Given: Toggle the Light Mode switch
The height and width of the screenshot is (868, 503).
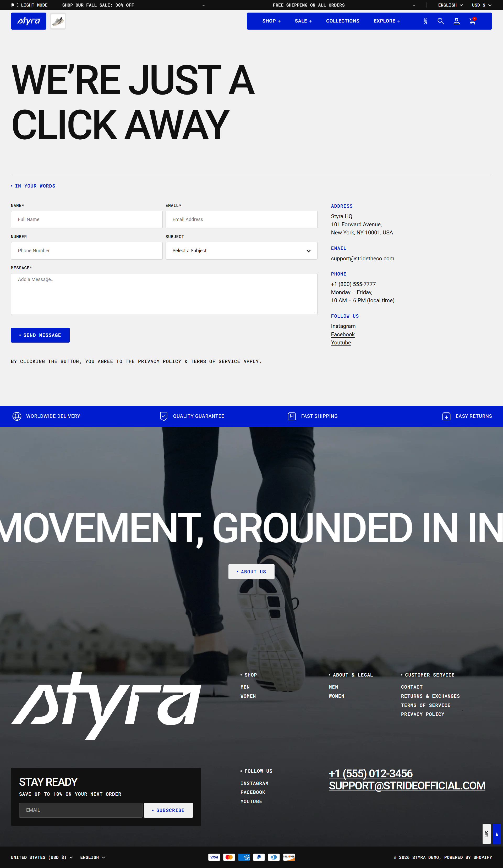Looking at the screenshot, I should click(x=14, y=5).
